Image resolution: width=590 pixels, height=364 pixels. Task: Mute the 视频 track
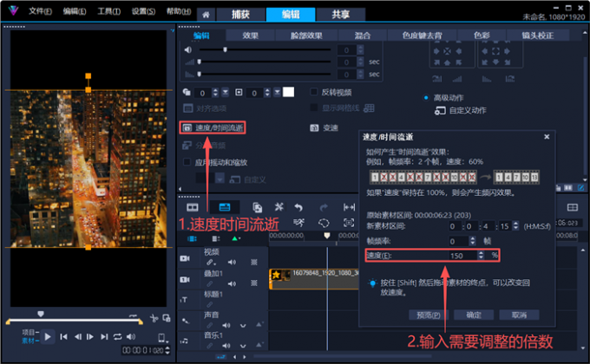(232, 262)
